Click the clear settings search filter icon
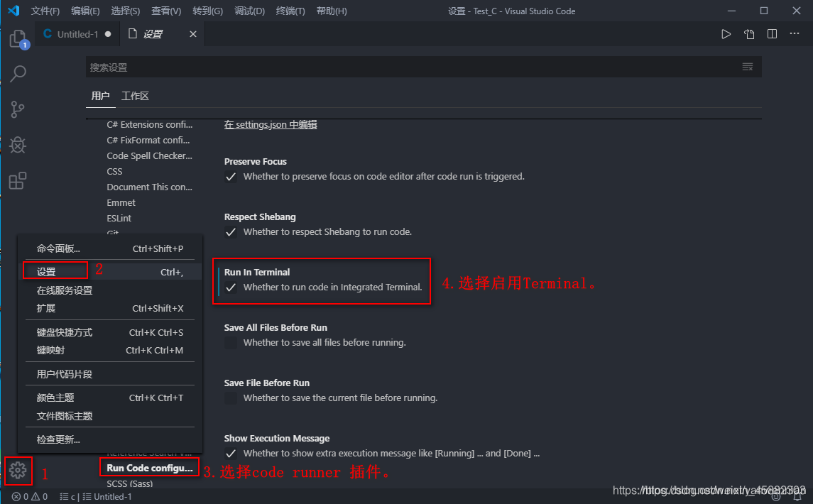The height and width of the screenshot is (504, 813). [x=747, y=67]
